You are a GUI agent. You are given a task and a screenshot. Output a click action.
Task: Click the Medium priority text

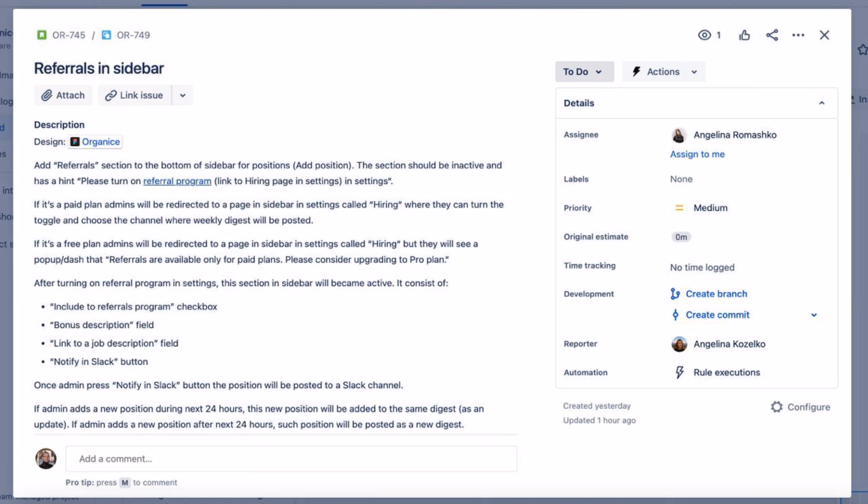click(x=710, y=208)
